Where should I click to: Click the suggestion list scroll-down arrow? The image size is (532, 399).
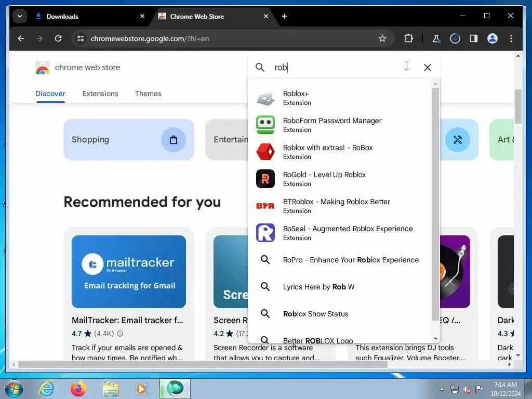436,339
